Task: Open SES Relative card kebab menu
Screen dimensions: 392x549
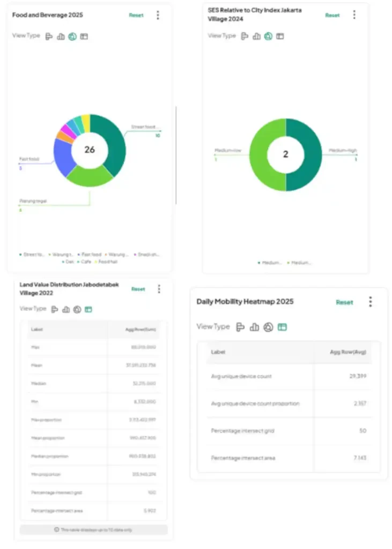Action: click(354, 14)
